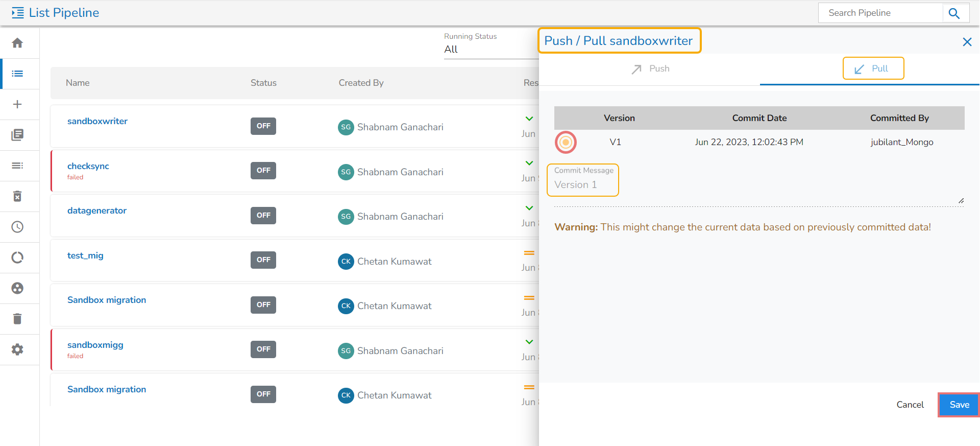The width and height of the screenshot is (980, 446).
Task: Open the settings gear in the sidebar
Action: pos(17,349)
